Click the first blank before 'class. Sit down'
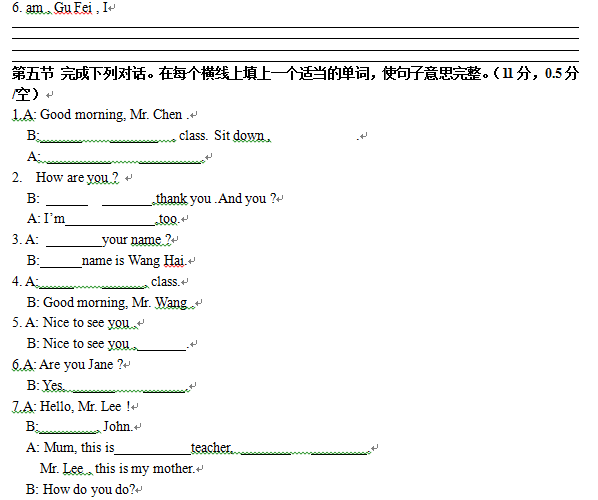598x500 pixels. pyautogui.click(x=61, y=140)
